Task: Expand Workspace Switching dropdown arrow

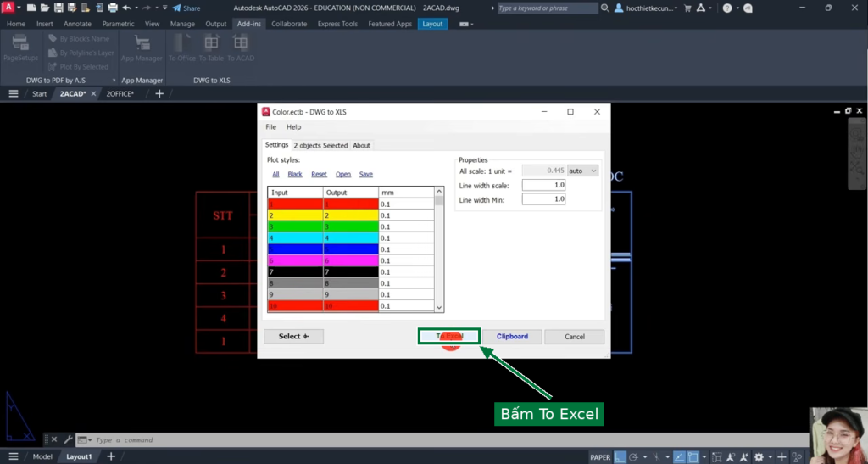Action: click(770, 457)
